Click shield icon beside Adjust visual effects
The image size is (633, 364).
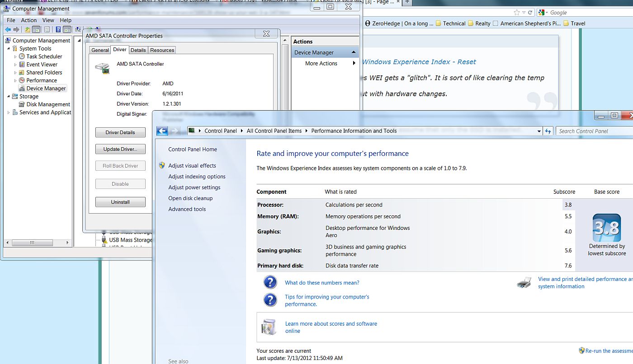[x=162, y=166]
